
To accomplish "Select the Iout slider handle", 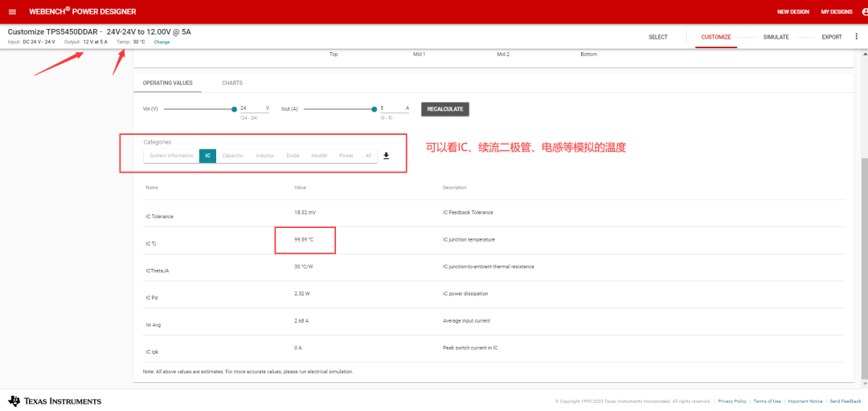I will tap(375, 109).
